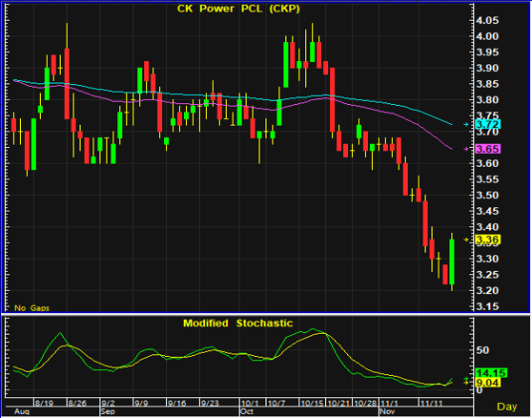Click the Modified Stochastic indicator title
Viewport: 532px width, 418px height.
pyautogui.click(x=237, y=323)
